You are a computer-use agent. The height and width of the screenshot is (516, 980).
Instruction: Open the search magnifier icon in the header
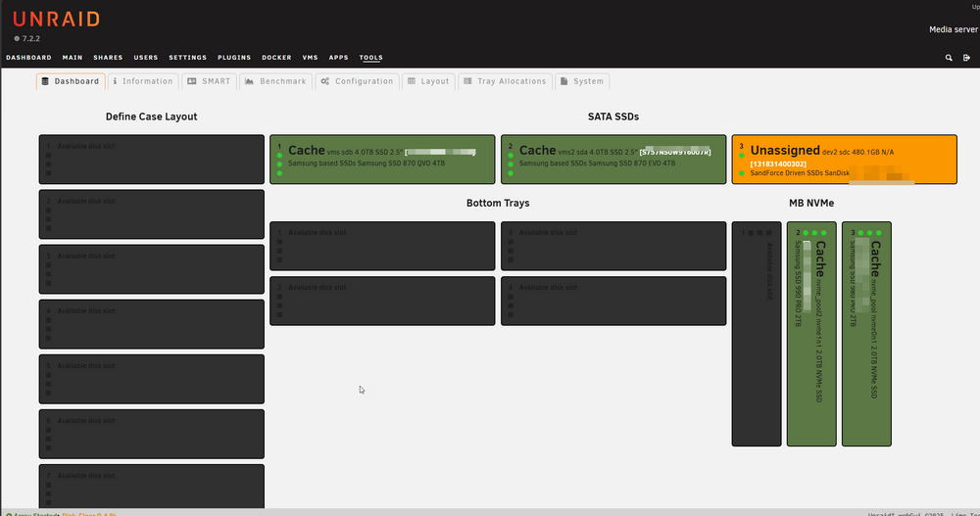coord(949,58)
